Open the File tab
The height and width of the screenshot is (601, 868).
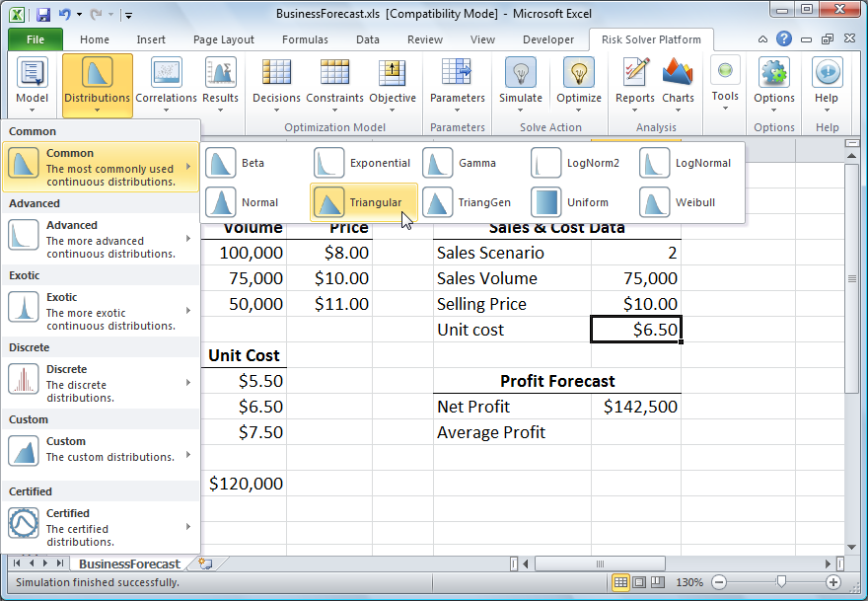click(36, 40)
